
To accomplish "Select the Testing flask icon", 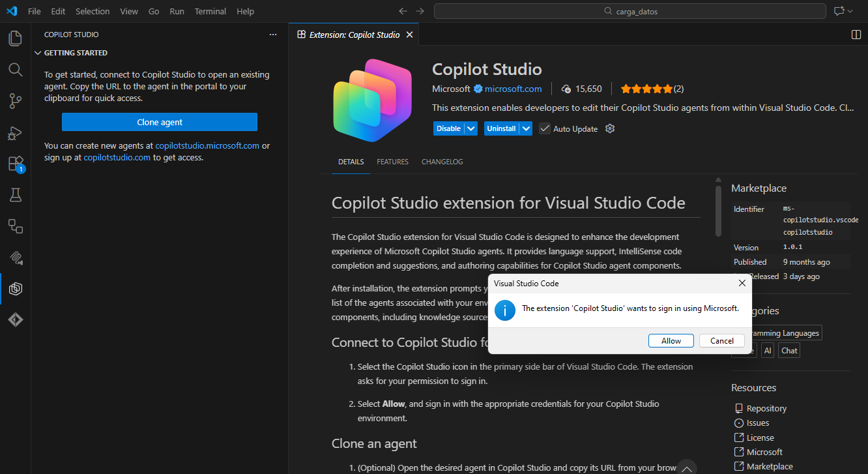I will click(14, 195).
